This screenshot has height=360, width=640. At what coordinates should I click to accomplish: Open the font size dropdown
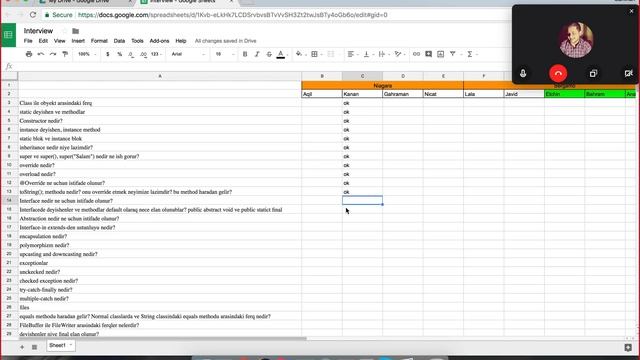(224, 54)
